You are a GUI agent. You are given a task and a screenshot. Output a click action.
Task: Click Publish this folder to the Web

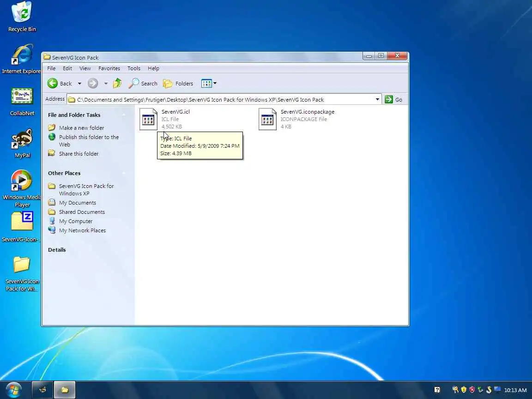(x=89, y=141)
